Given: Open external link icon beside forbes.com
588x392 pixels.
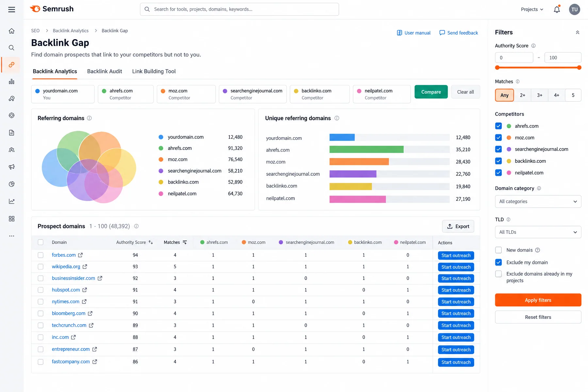Looking at the screenshot, I should [80, 255].
